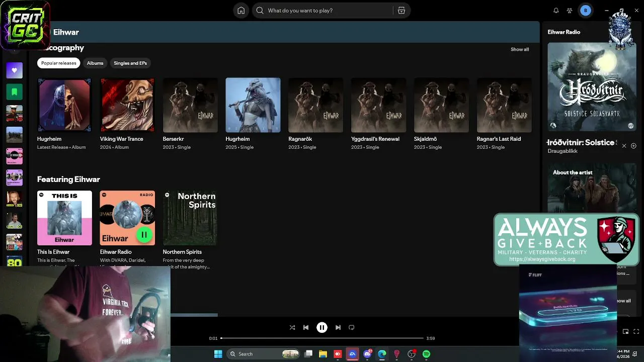Open the Hugrheim 2025 single cover
The width and height of the screenshot is (644, 362).
[x=253, y=105]
